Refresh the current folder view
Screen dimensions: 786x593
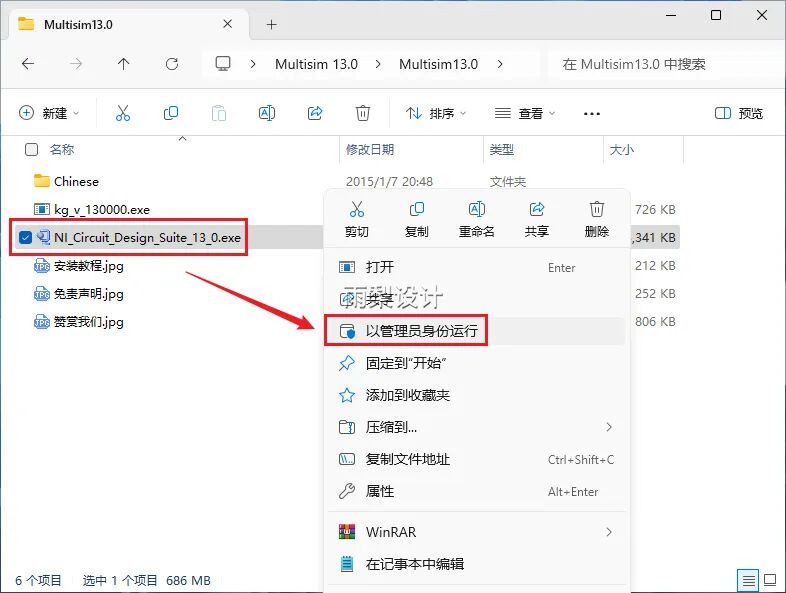[x=172, y=64]
